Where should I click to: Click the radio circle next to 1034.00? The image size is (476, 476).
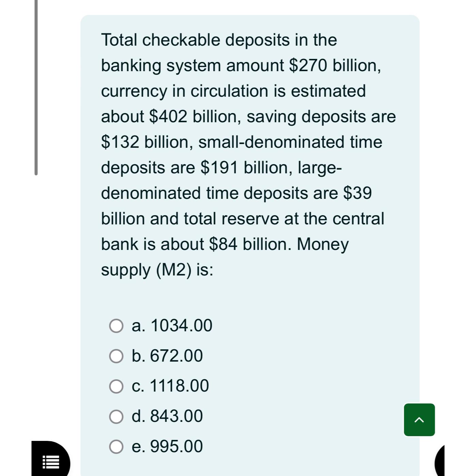coord(116,326)
